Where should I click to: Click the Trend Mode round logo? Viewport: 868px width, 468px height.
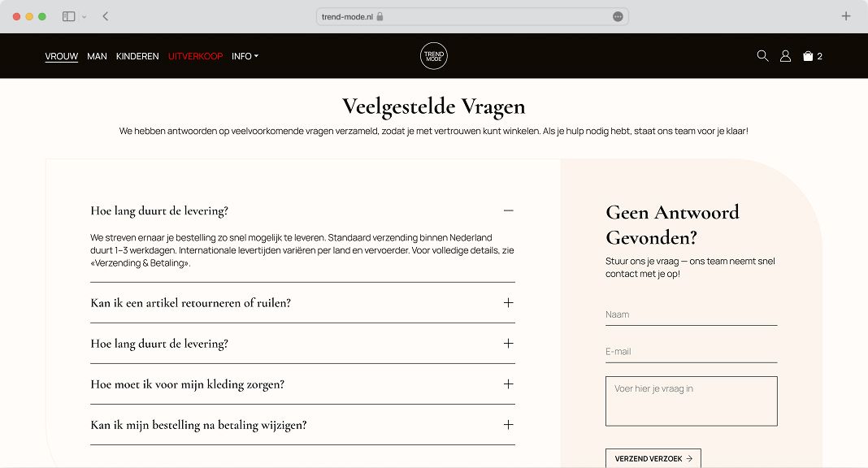pyautogui.click(x=433, y=56)
